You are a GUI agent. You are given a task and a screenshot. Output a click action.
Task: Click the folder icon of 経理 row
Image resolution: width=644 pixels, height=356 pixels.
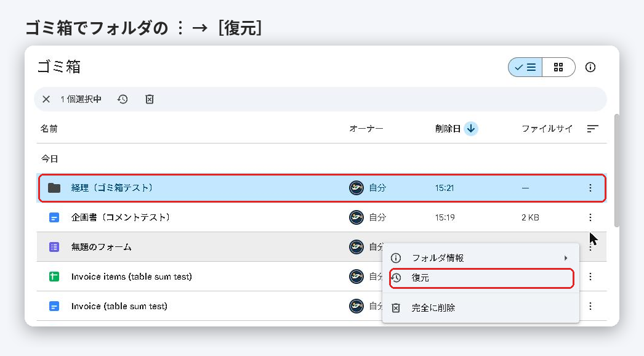[54, 188]
